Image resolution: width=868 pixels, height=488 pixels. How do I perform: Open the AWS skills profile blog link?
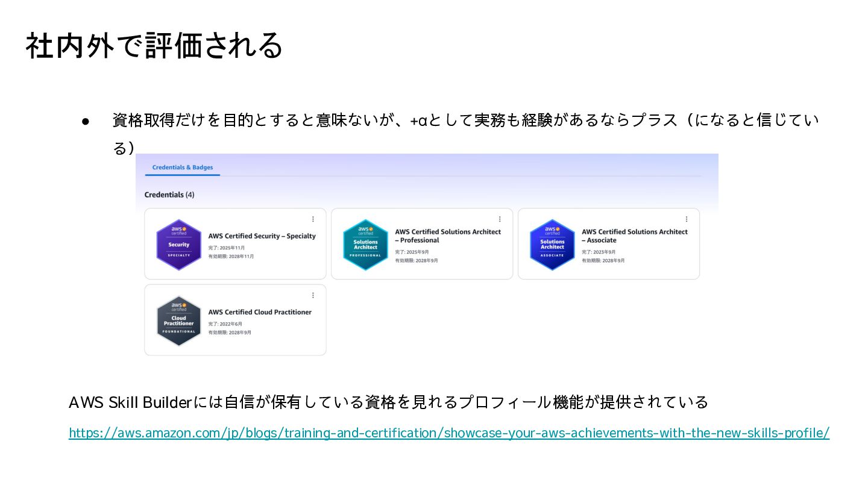pos(449,433)
